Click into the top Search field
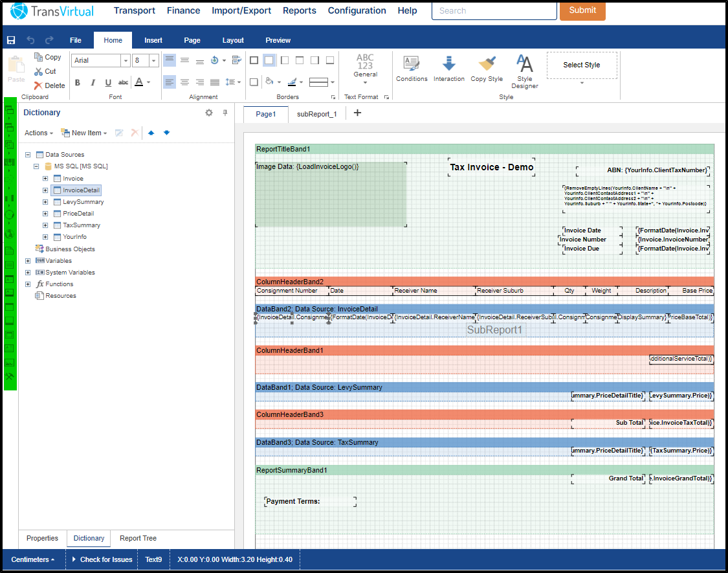The width and height of the screenshot is (728, 573). [494, 11]
